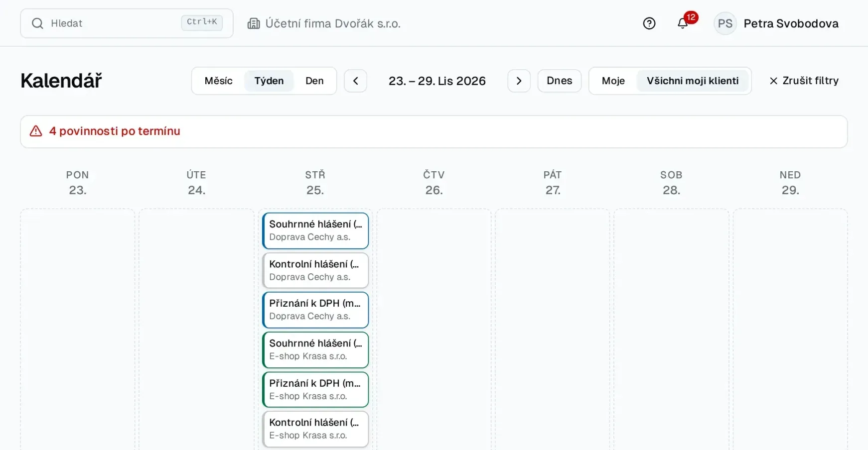The height and width of the screenshot is (450, 868).
Task: Open Účetní firma Dvořák s.r.o. selector
Action: click(324, 23)
